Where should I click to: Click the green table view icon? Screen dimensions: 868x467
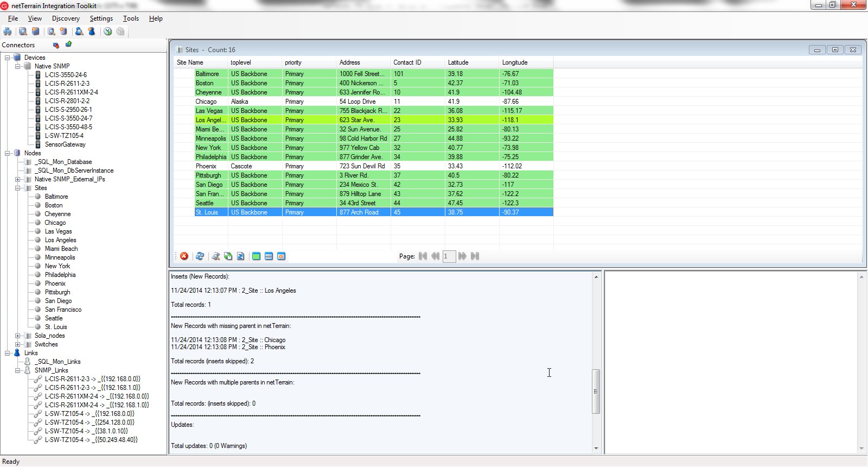(x=256, y=256)
